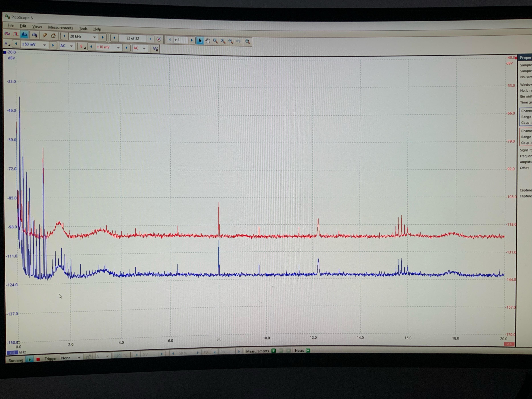Click the kHz unit label

[x=23, y=352]
